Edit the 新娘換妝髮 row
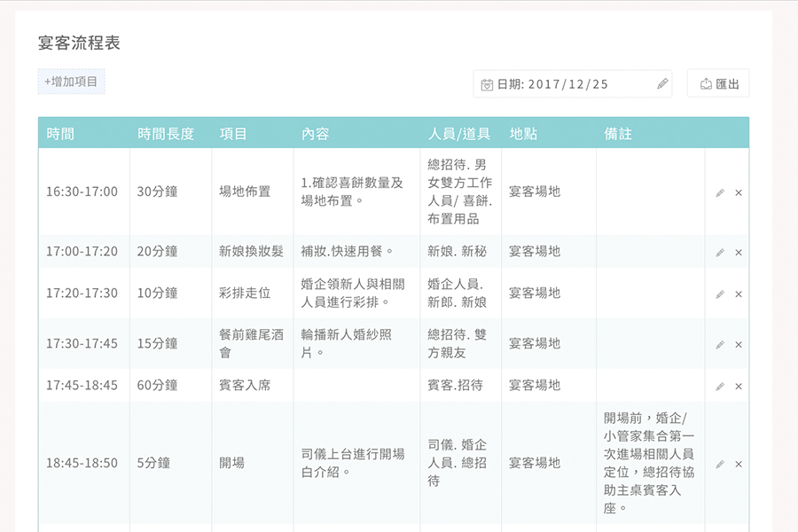Image resolution: width=798 pixels, height=532 pixels. pyautogui.click(x=720, y=252)
